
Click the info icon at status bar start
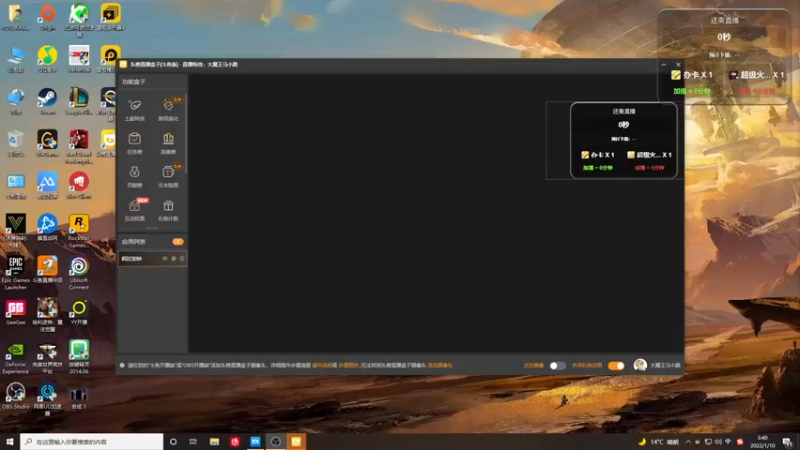[x=122, y=365]
